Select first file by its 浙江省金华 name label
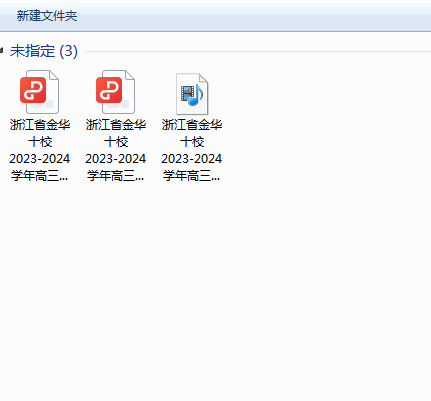This screenshot has height=401, width=431. (40, 125)
